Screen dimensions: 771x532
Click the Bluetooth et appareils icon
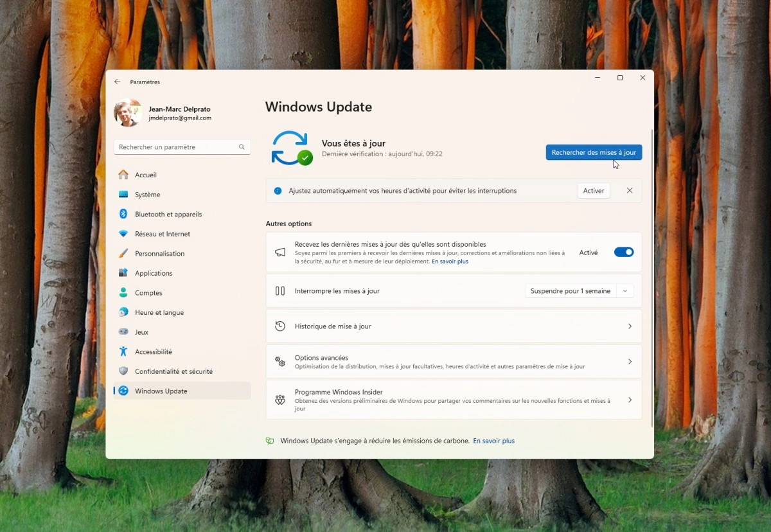coord(123,214)
